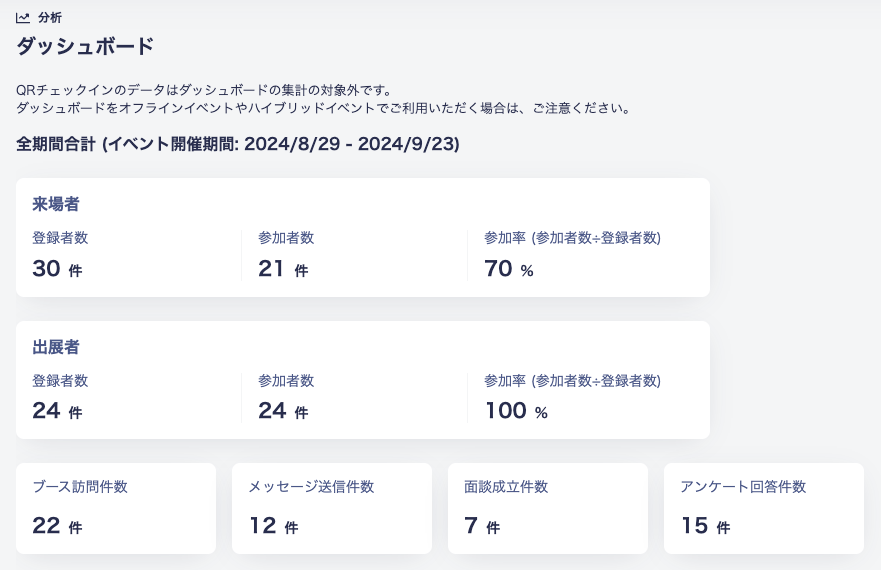
Task: Select the 面談成立件数 card
Action: pyautogui.click(x=548, y=508)
